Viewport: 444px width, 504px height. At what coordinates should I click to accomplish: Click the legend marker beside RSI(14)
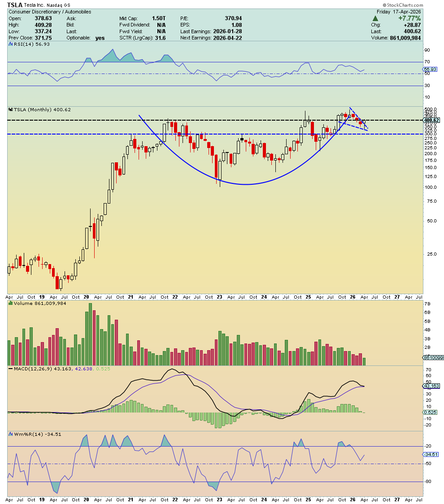[x=11, y=44]
